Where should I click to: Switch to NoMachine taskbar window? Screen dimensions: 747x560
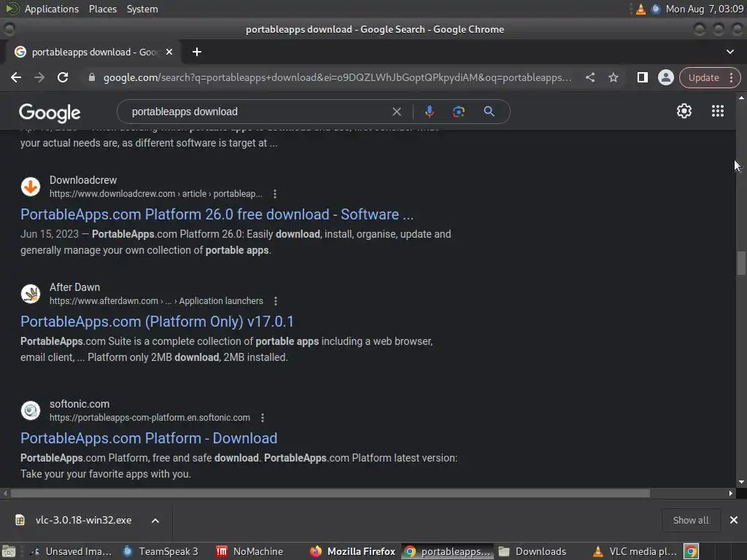tap(249, 551)
